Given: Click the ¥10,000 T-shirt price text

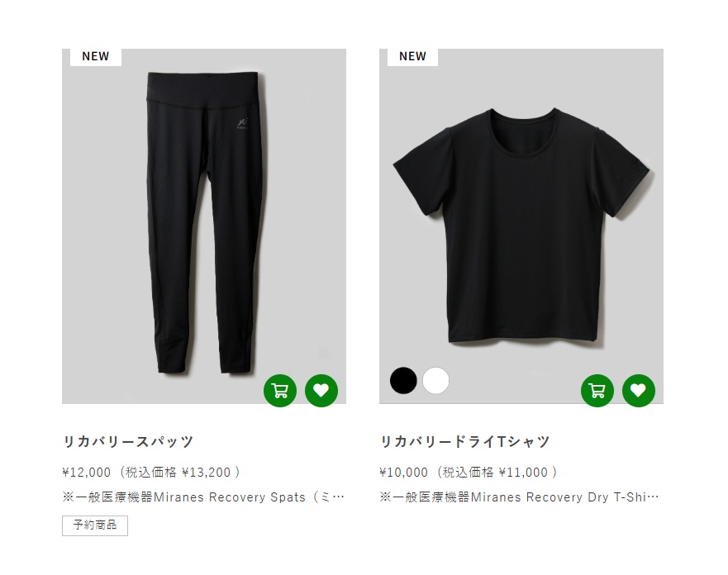Looking at the screenshot, I should coord(403,473).
